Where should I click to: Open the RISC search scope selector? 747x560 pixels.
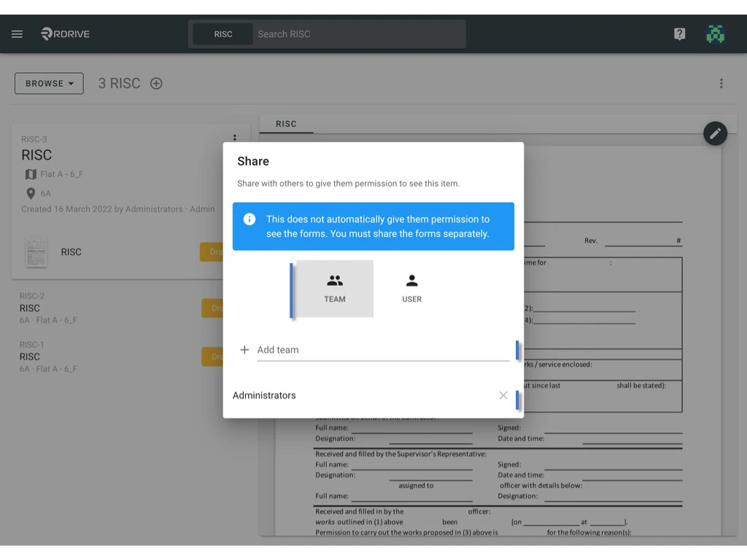[222, 34]
